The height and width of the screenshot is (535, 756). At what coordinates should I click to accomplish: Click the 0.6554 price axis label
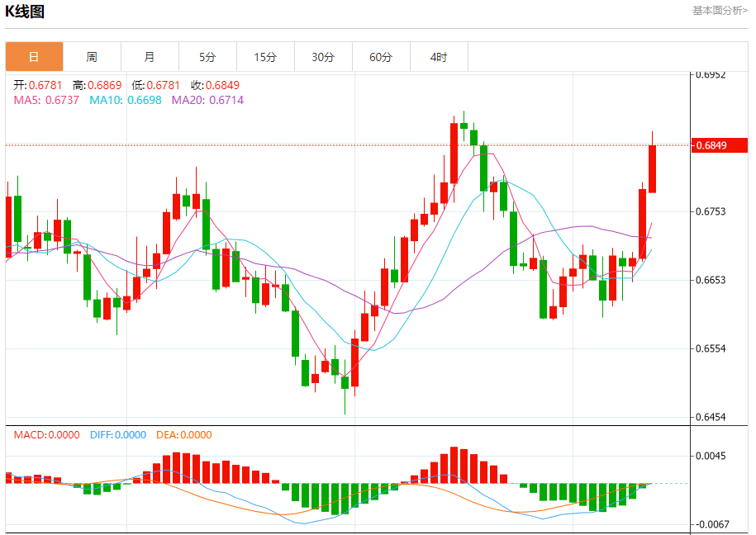[711, 348]
